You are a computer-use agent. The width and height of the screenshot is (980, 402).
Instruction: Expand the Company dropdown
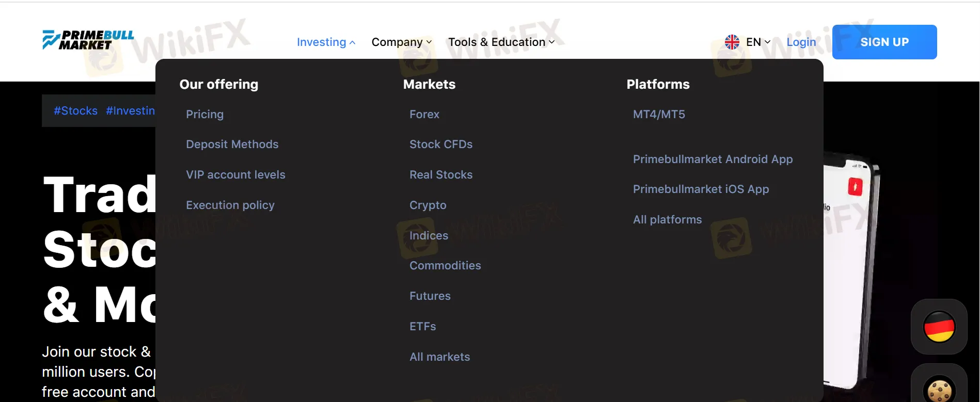[x=429, y=42]
